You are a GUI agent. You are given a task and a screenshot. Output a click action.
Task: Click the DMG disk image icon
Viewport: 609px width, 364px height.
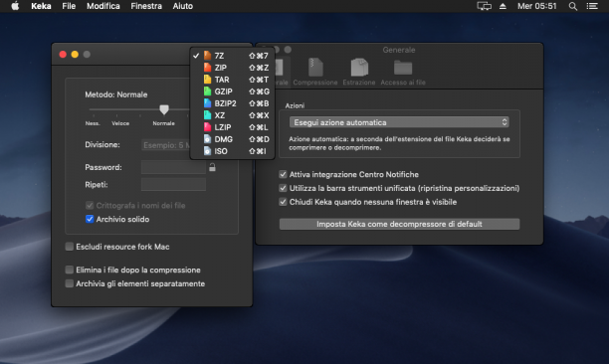click(x=207, y=139)
